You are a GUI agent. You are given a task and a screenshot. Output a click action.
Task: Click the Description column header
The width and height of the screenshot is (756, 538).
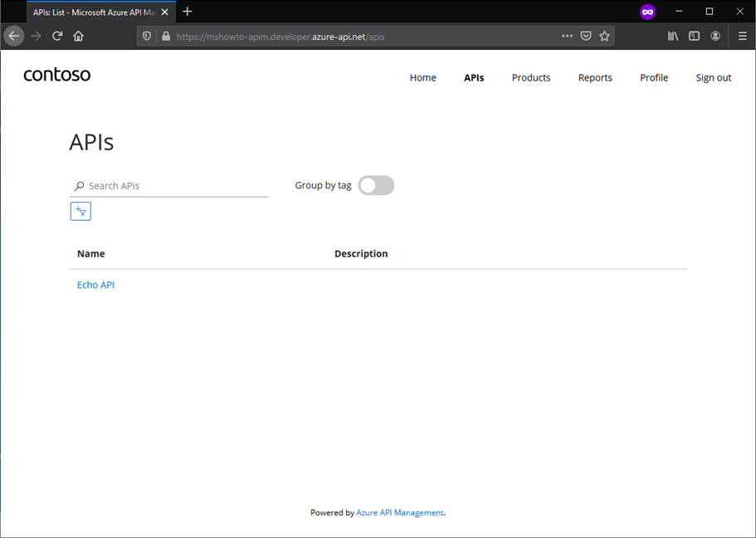(361, 254)
